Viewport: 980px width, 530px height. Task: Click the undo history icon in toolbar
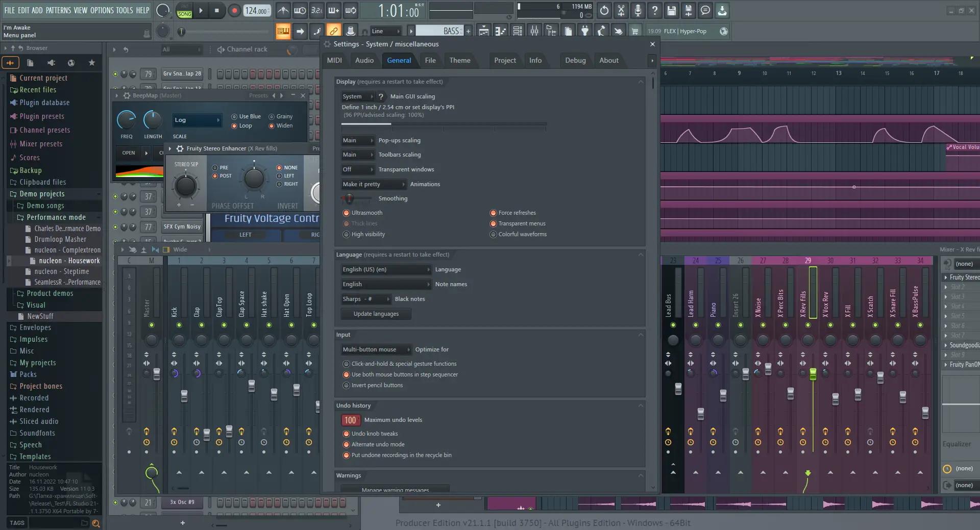(604, 10)
